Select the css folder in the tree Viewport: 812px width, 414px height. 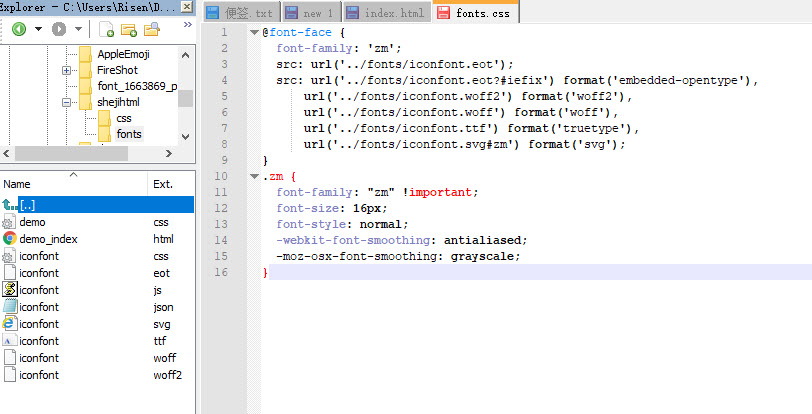pyautogui.click(x=123, y=118)
